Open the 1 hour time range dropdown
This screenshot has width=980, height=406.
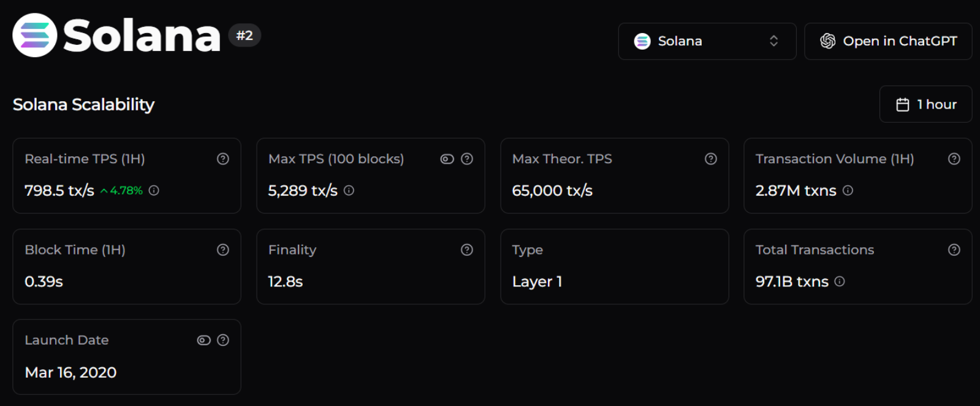pyautogui.click(x=925, y=104)
